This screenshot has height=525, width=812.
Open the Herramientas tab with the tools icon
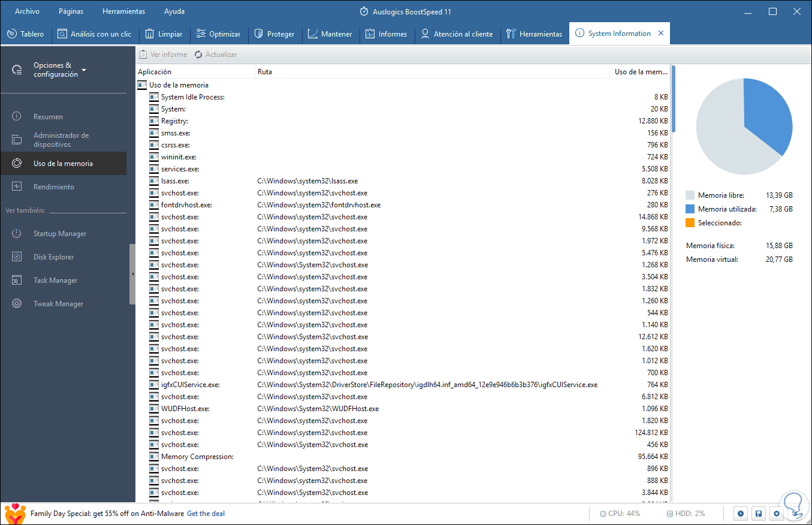(x=535, y=34)
